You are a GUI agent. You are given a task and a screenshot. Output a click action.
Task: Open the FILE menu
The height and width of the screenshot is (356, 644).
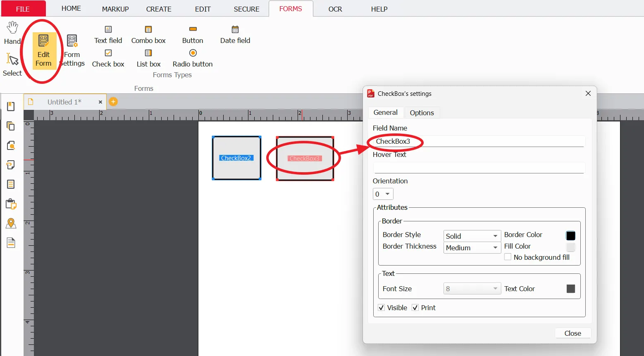tap(23, 9)
